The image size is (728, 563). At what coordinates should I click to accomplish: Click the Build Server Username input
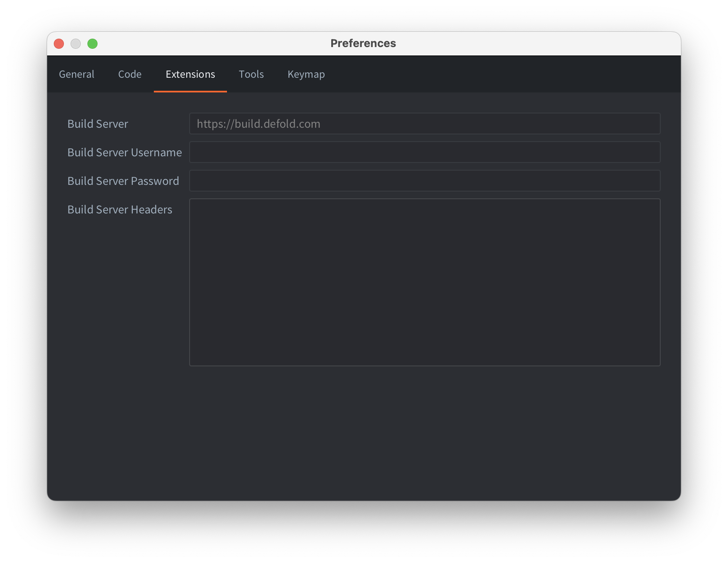click(425, 152)
